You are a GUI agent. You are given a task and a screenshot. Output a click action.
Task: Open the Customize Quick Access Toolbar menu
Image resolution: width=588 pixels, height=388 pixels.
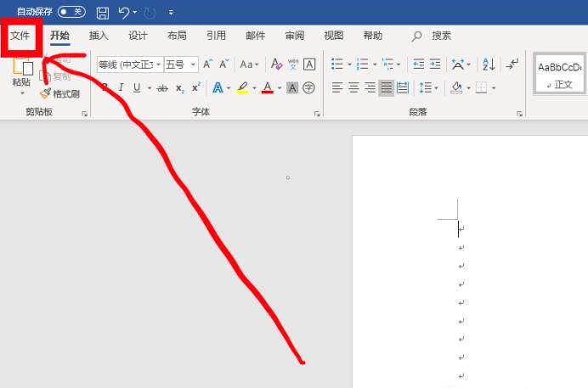pos(171,13)
